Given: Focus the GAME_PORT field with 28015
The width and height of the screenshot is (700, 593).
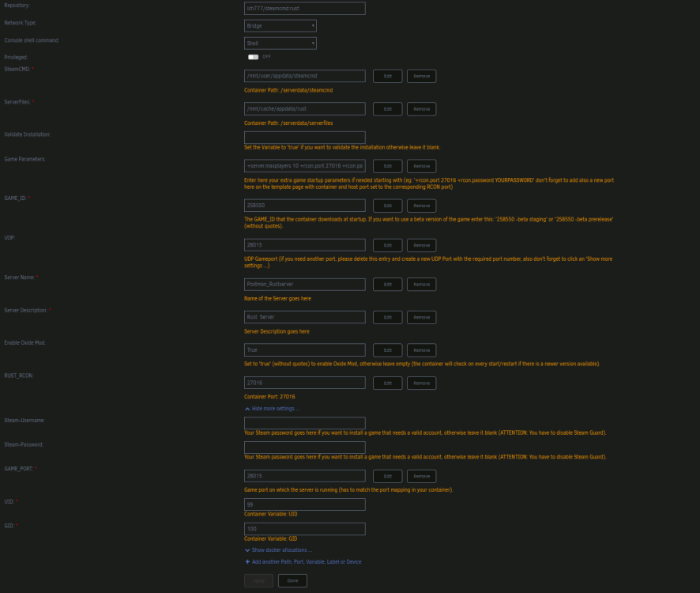Looking at the screenshot, I should point(305,476).
